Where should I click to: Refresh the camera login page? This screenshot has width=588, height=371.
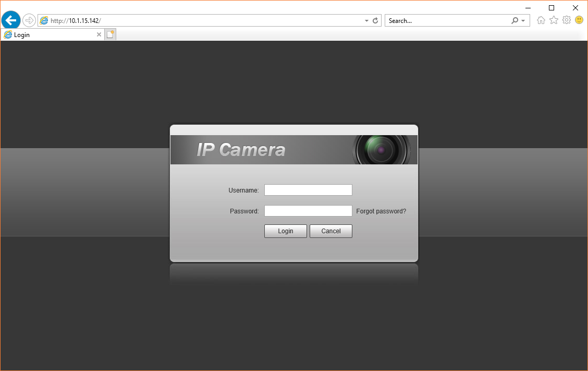(375, 20)
